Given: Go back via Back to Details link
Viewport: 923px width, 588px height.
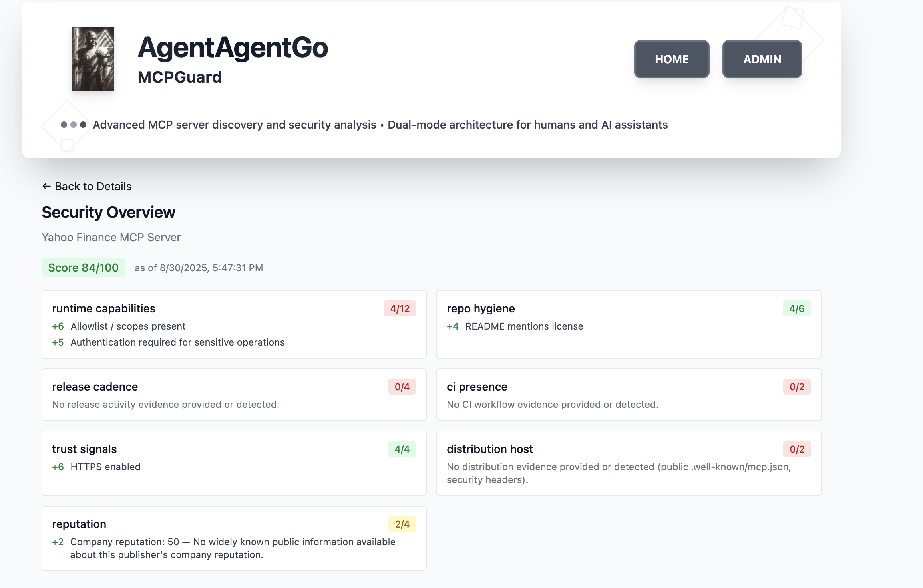Looking at the screenshot, I should tap(93, 186).
